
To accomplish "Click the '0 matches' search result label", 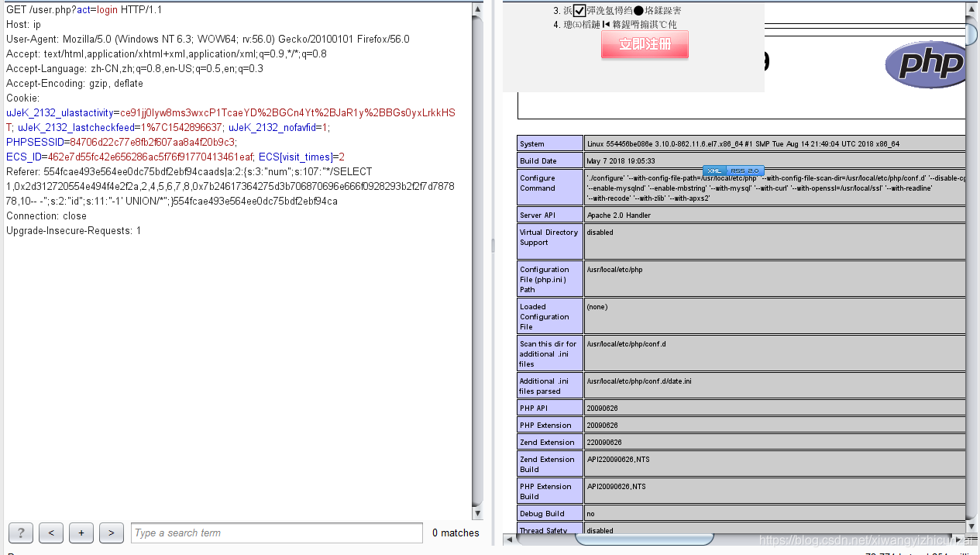I will (456, 533).
